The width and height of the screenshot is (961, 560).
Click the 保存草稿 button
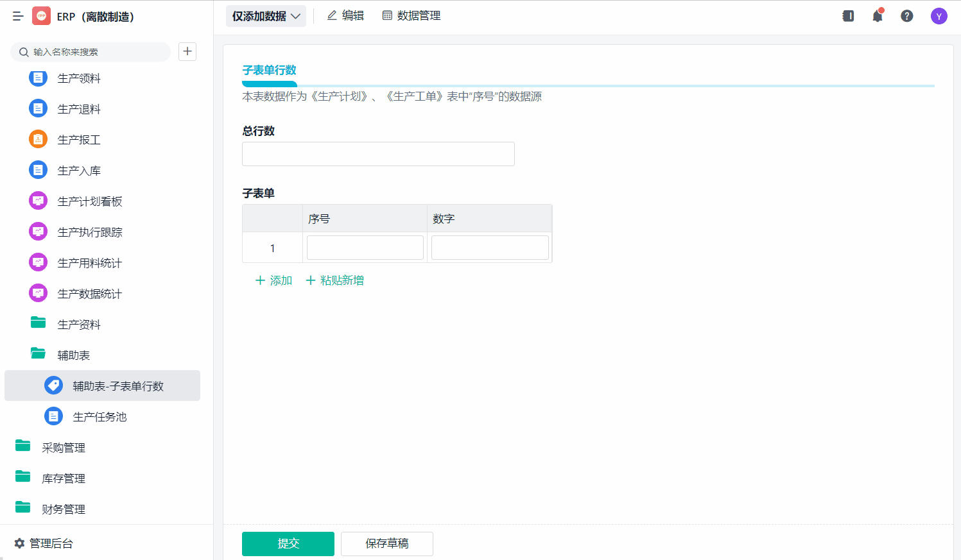point(387,544)
